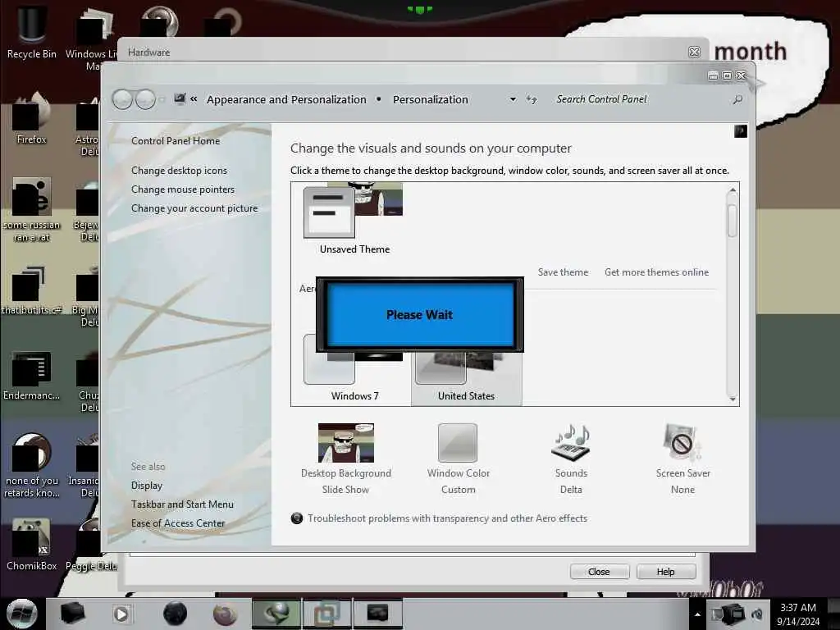Click the Forward navigation button
This screenshot has height=630, width=840.
click(145, 99)
